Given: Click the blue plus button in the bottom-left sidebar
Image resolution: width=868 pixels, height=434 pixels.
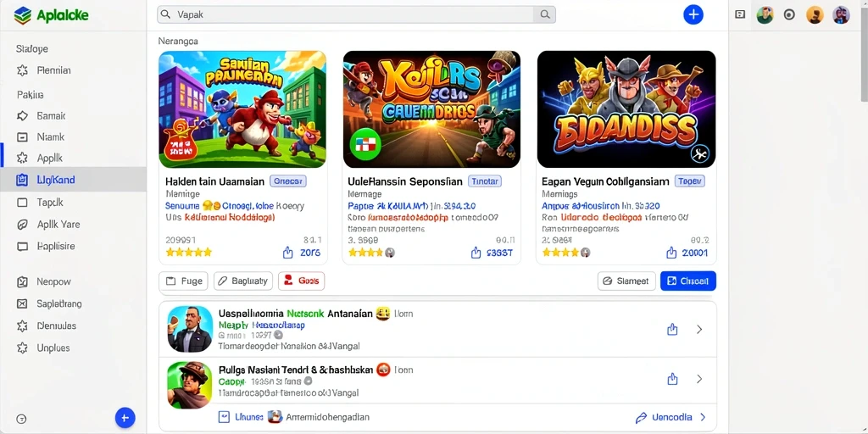Looking at the screenshot, I should click(x=125, y=417).
